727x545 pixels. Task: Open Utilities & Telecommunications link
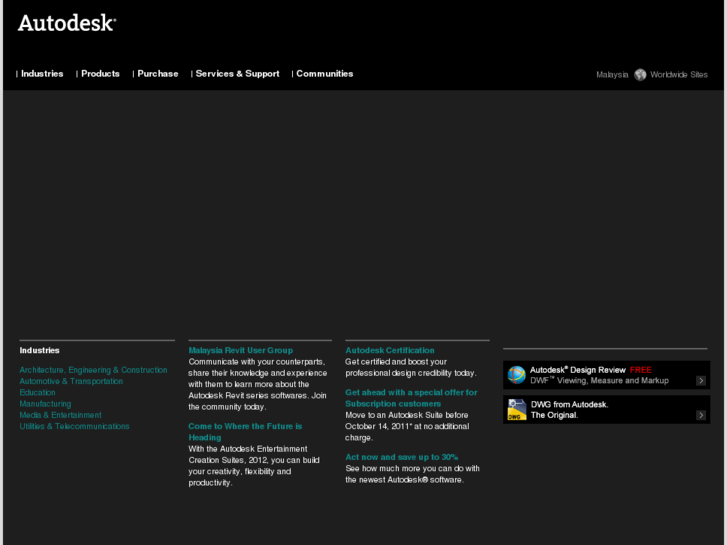click(74, 426)
